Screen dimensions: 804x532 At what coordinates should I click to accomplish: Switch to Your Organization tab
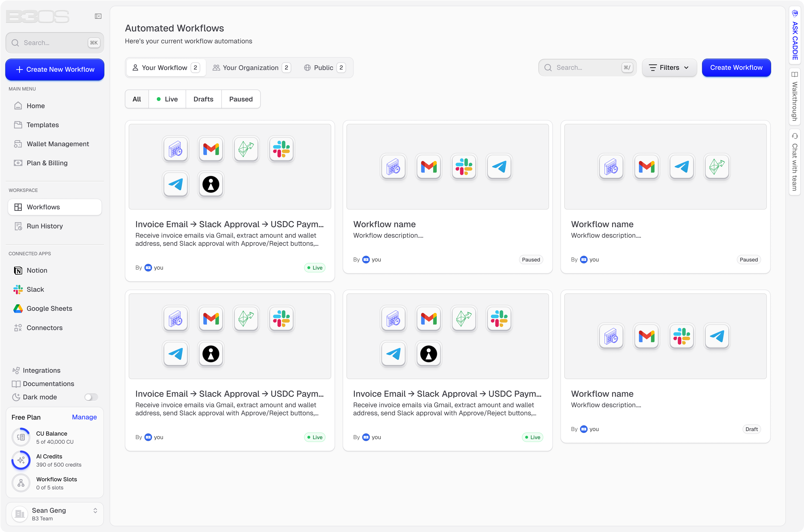coord(251,68)
